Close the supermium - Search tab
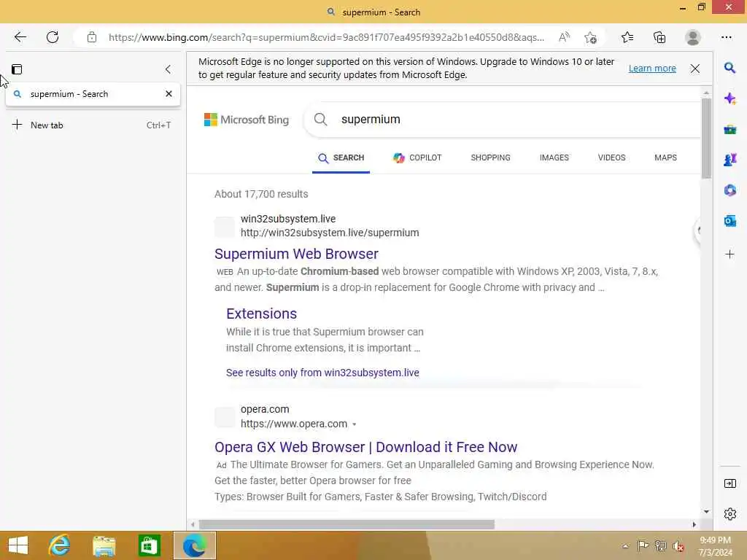This screenshot has width=747, height=560. pos(169,94)
